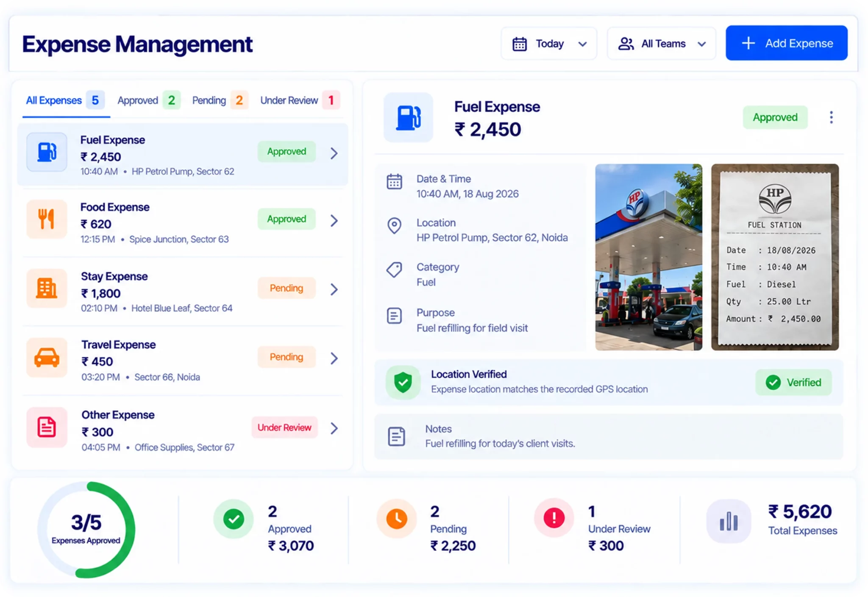
Task: Switch to the Approved tab
Action: 149,100
